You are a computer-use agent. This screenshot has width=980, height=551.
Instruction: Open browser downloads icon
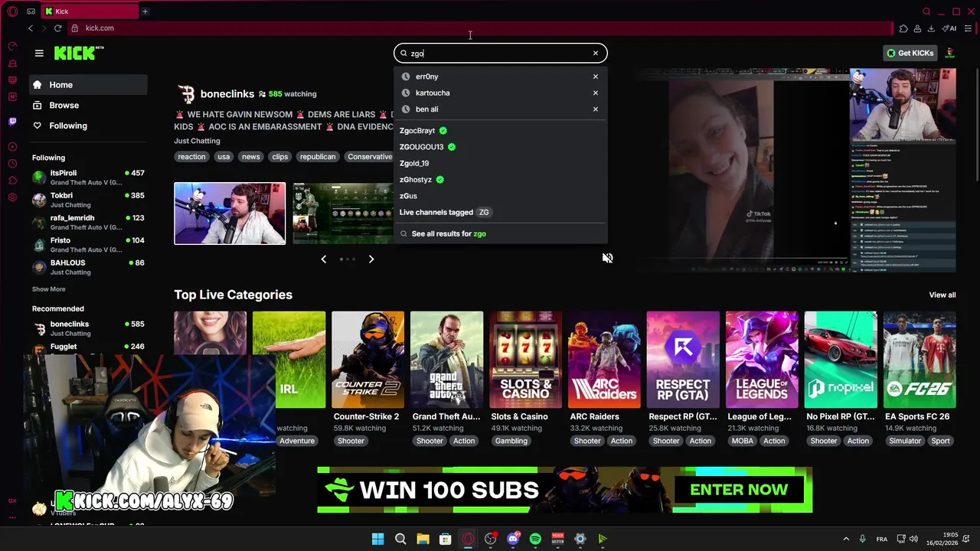pos(931,28)
